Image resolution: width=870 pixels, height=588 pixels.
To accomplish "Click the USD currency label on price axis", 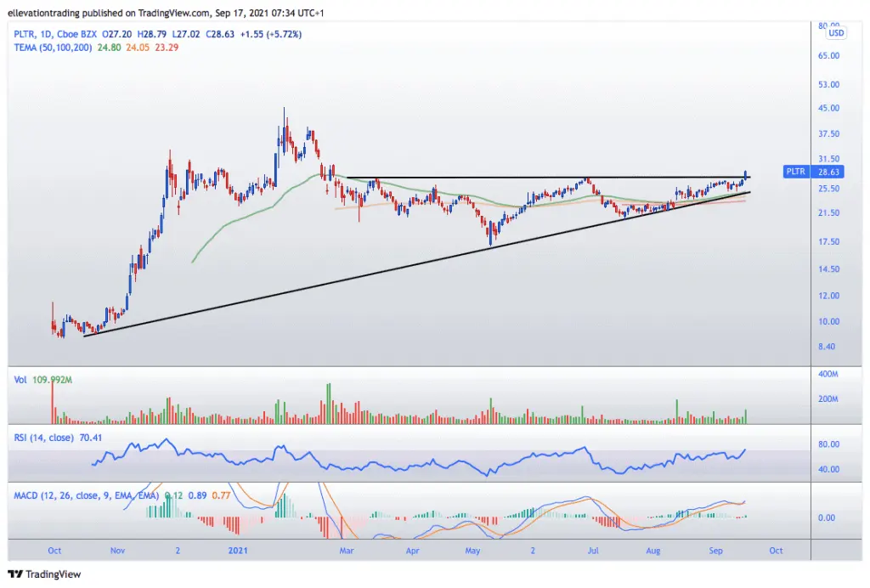I will click(x=836, y=33).
